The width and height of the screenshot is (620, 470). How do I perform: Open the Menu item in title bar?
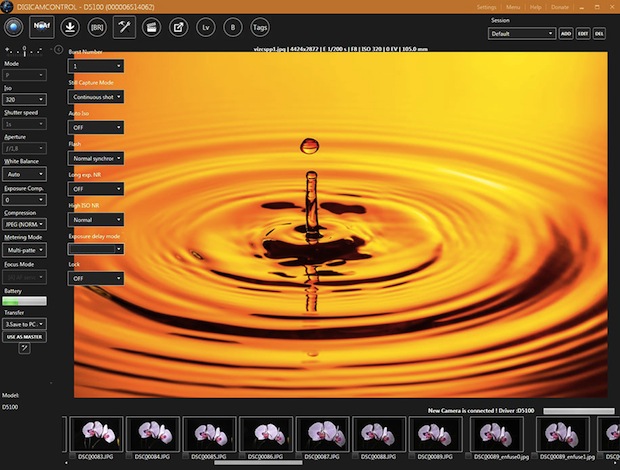[x=513, y=7]
